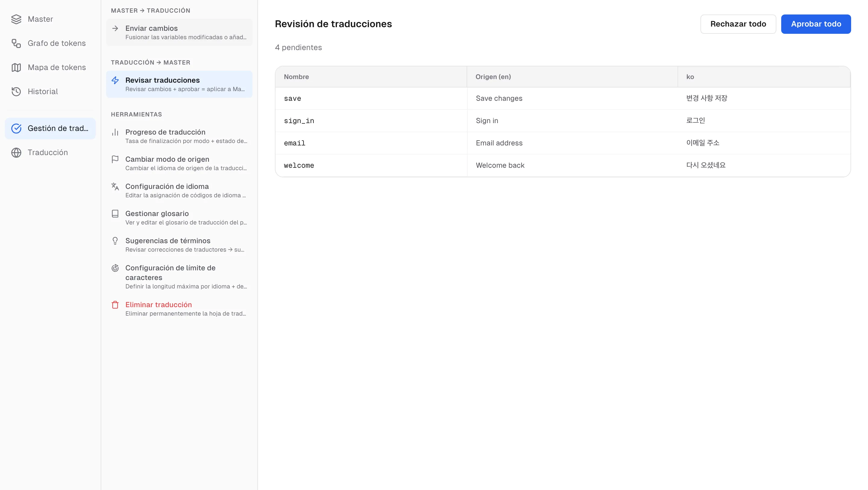
Task: Click Aprobar todo button
Action: (x=816, y=24)
